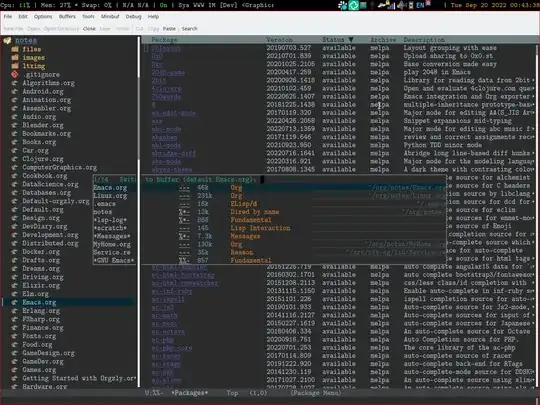Sort by the Package column header
Viewport: 540px width, 405px height.
[x=165, y=40]
